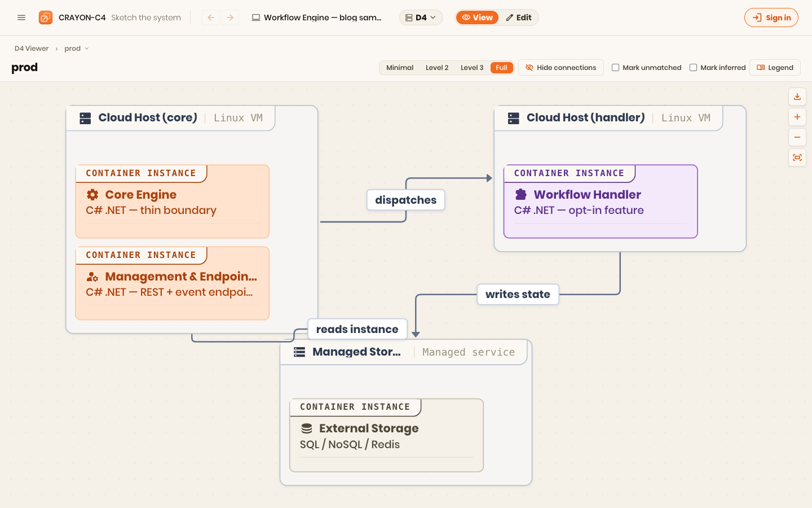812x508 pixels.
Task: Click the Cloud Host (core) server icon
Action: coord(85,118)
